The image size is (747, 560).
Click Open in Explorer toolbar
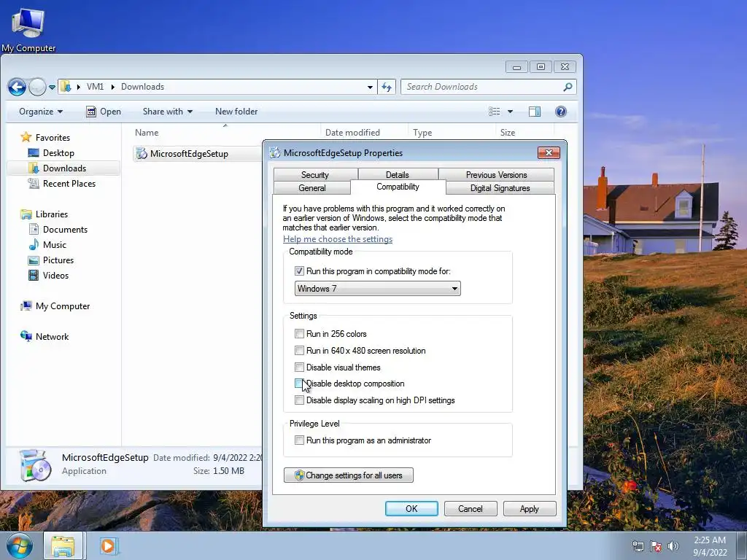point(104,112)
